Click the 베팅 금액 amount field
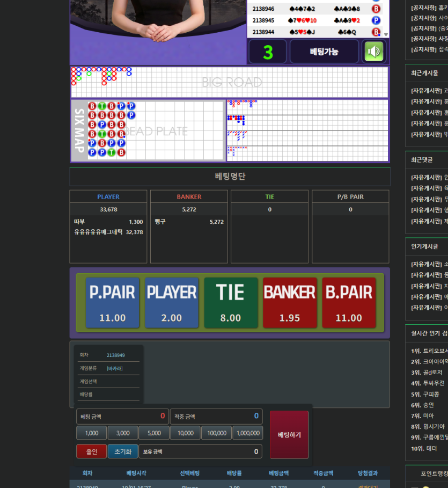The height and width of the screenshot is (488, 448). (122, 417)
